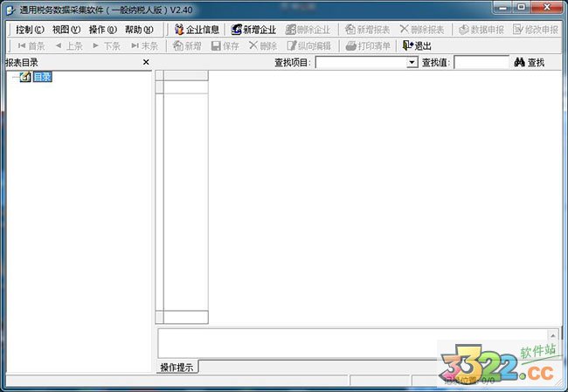
Task: Click the 删除报表 toolbar button
Action: click(422, 30)
